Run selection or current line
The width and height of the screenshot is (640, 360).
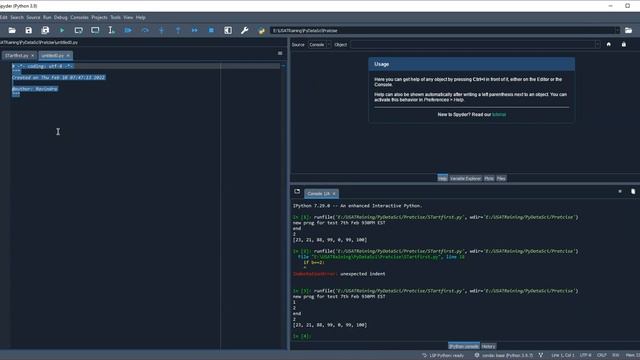[111, 30]
